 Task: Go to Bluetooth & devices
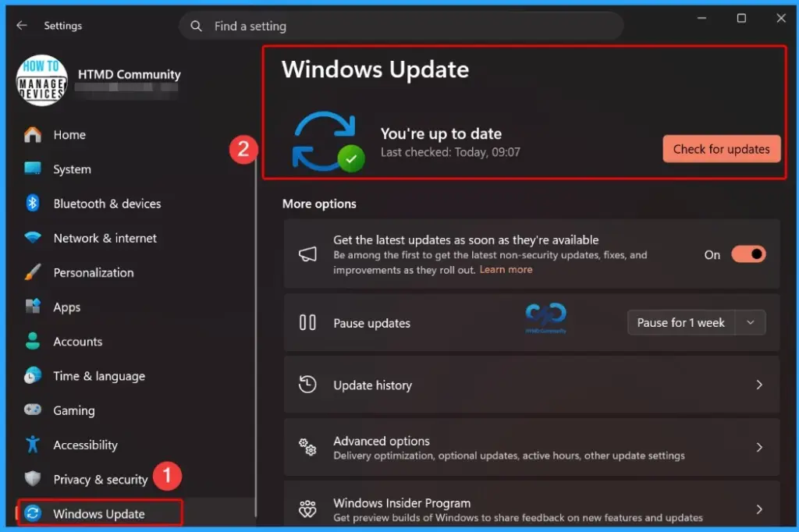pos(107,204)
